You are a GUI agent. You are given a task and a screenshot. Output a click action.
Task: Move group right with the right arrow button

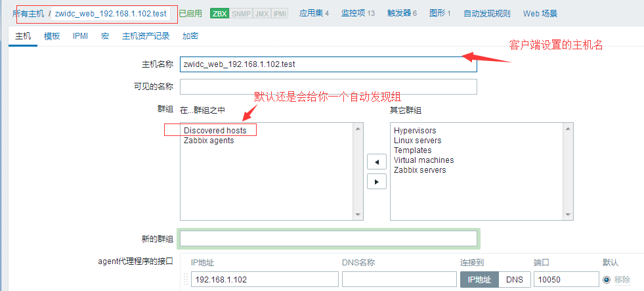coord(376,181)
